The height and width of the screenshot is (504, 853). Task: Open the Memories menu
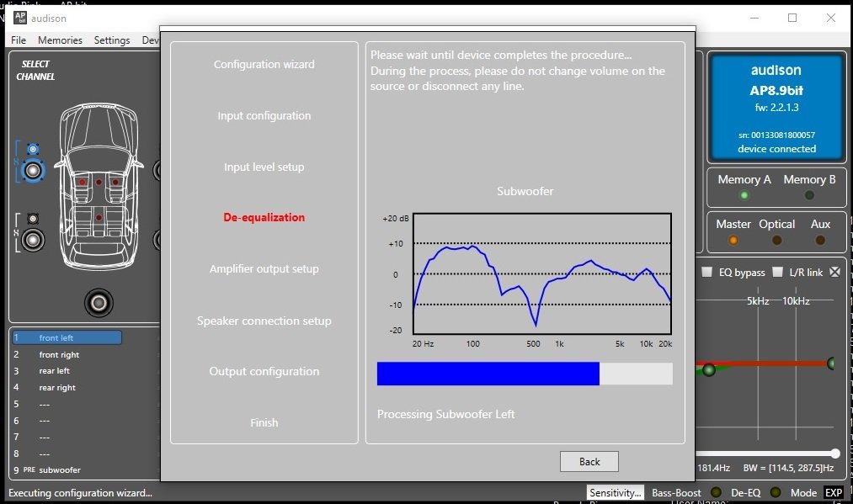point(60,40)
